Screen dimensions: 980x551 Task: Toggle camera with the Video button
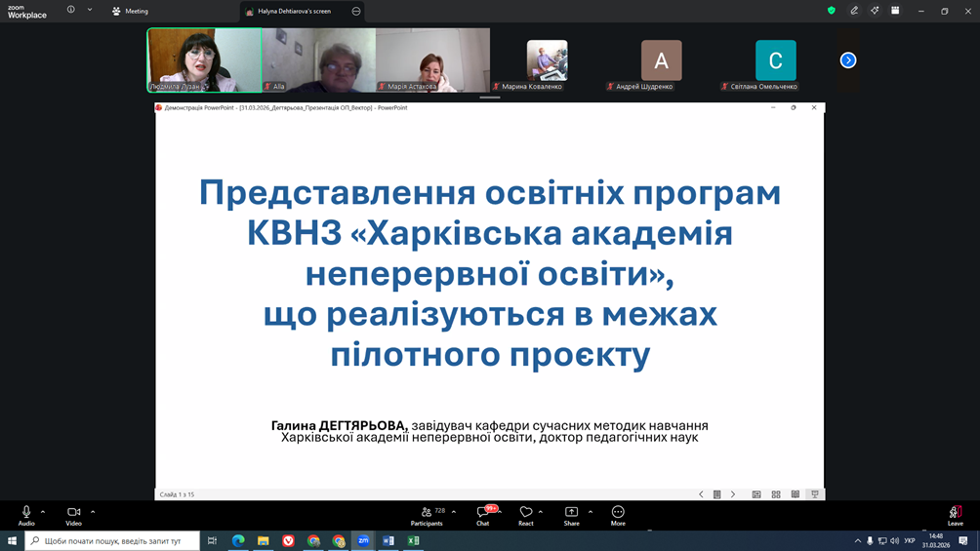pyautogui.click(x=73, y=514)
